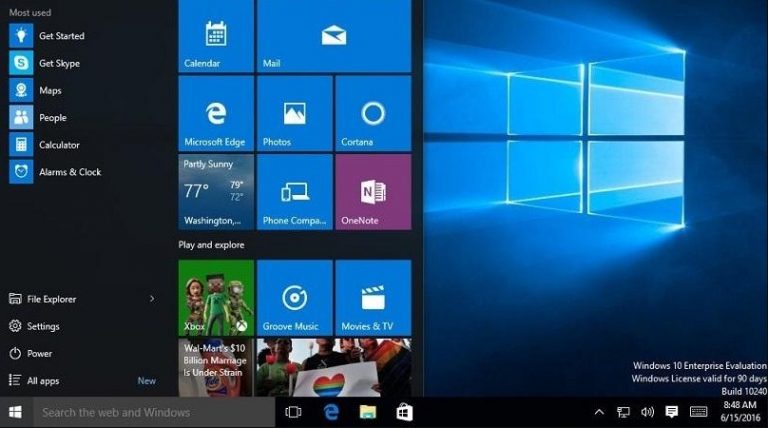Launch the OneNote tile
768x428 pixels.
point(373,192)
